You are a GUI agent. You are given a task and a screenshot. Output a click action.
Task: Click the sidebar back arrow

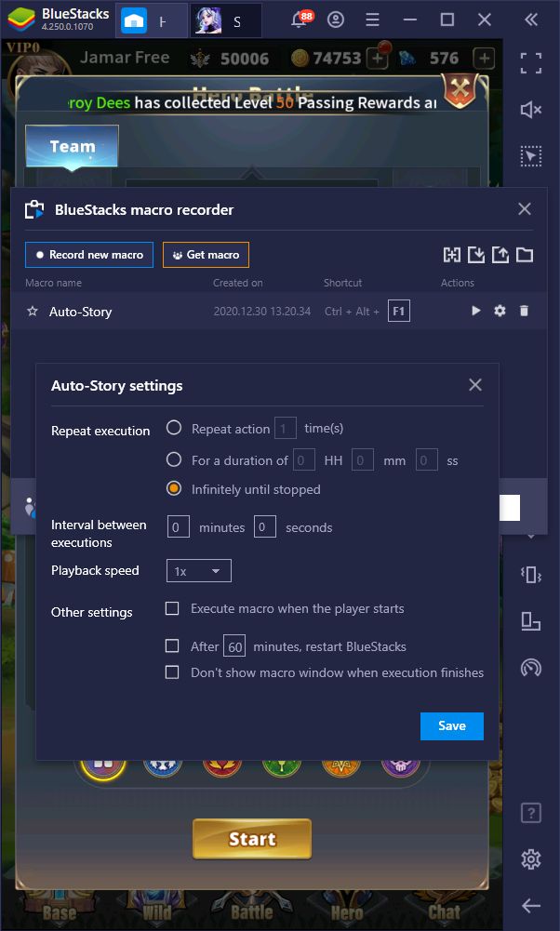(x=531, y=906)
